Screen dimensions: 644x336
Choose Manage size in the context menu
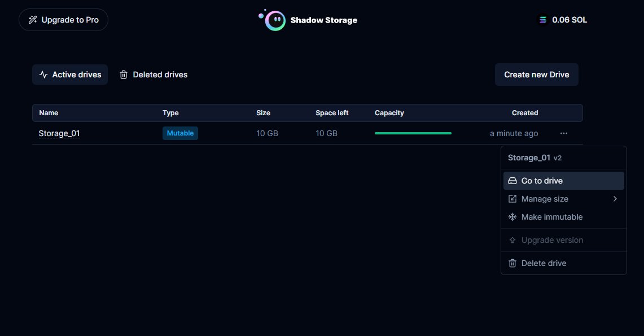coord(563,199)
